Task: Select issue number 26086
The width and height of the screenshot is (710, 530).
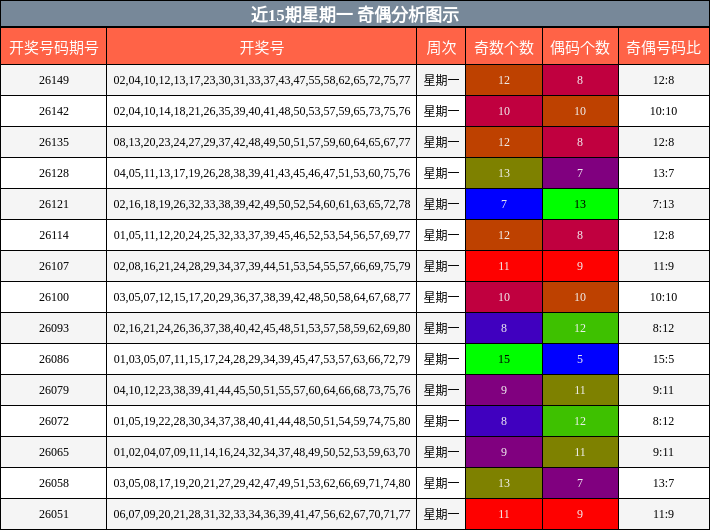Action: (x=54, y=359)
